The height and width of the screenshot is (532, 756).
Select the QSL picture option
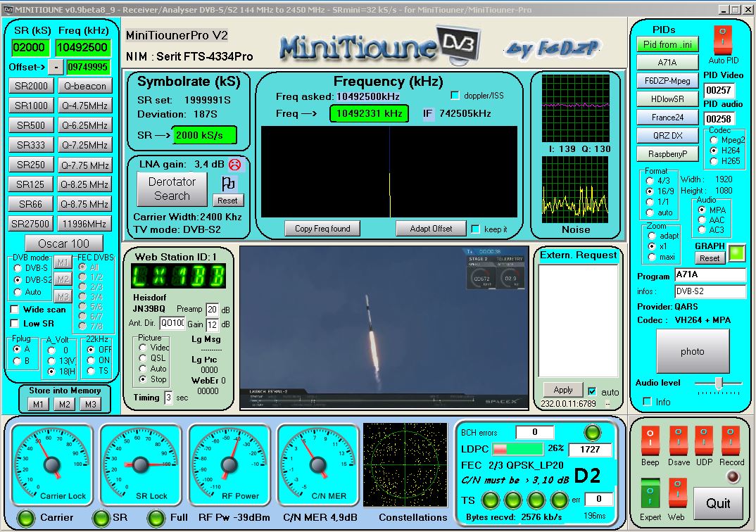click(143, 358)
